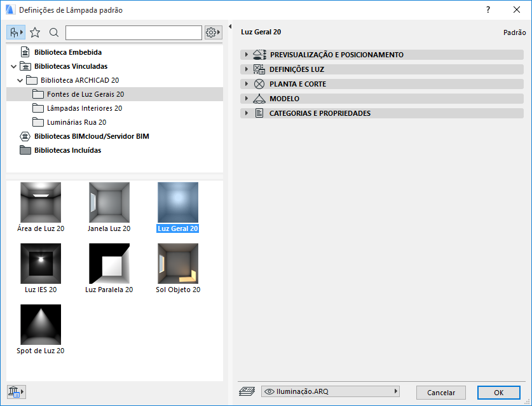This screenshot has height=406, width=532.
Task: Click the layers icon beside Iluminação.ARQ
Action: pos(247,392)
